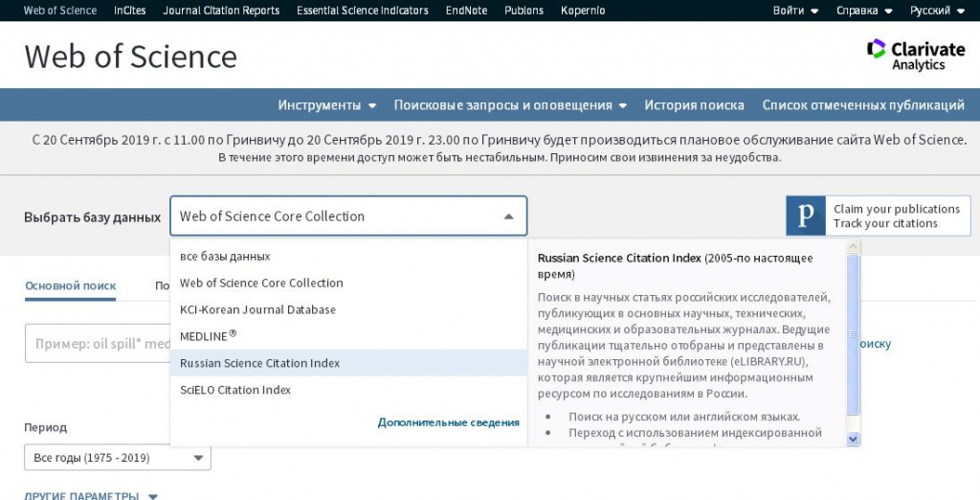The width and height of the screenshot is (980, 500).
Task: Open Kopernio link
Action: [x=583, y=11]
